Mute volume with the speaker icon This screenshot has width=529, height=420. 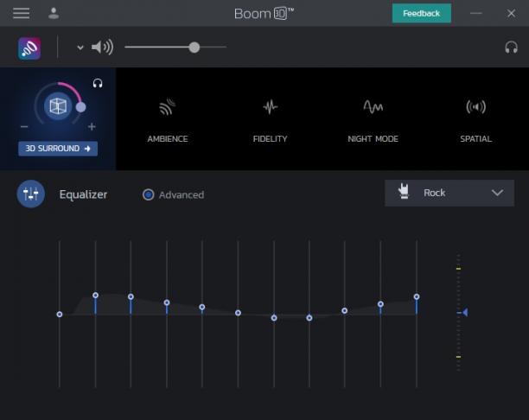coord(103,48)
